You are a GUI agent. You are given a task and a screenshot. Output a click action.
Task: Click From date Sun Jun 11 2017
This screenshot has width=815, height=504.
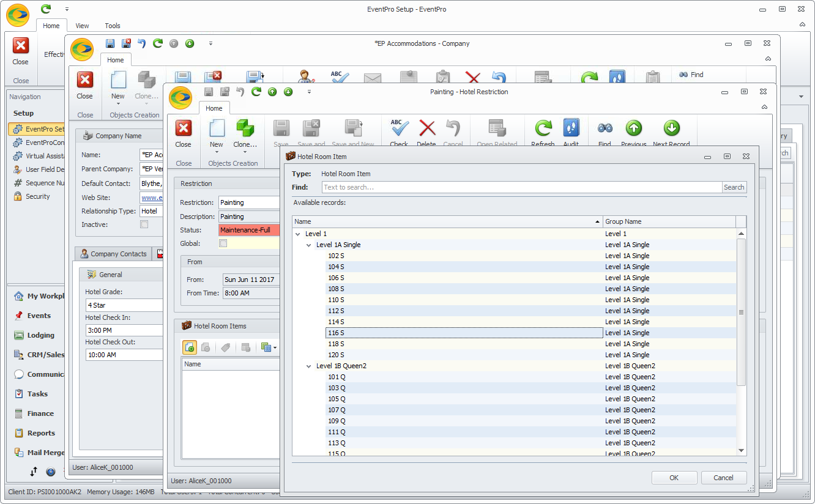click(x=251, y=279)
